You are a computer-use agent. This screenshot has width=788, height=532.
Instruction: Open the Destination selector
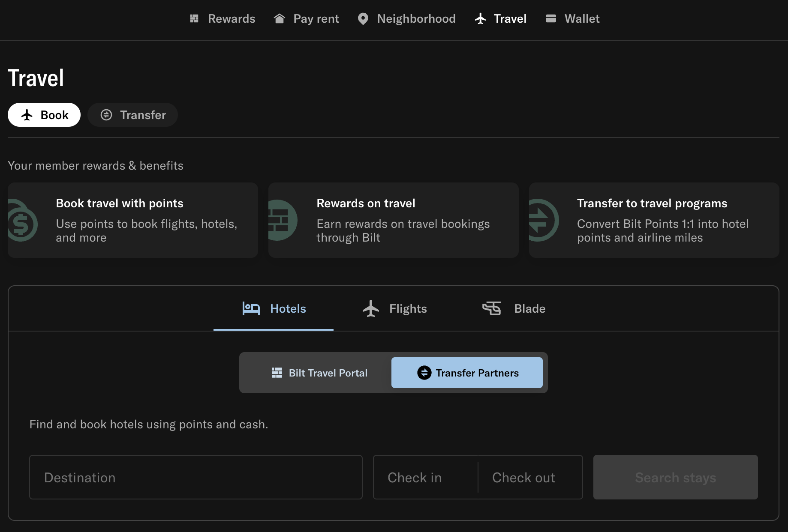click(195, 477)
